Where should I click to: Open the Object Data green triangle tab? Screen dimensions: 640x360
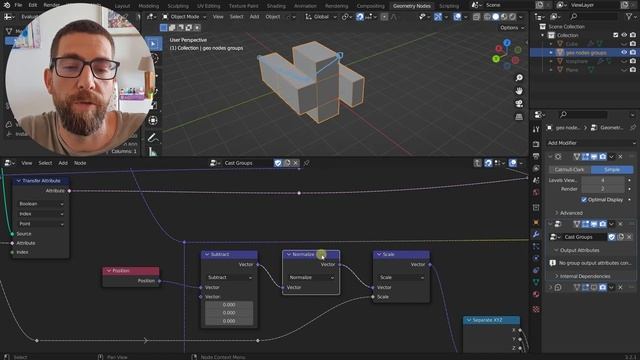(536, 282)
